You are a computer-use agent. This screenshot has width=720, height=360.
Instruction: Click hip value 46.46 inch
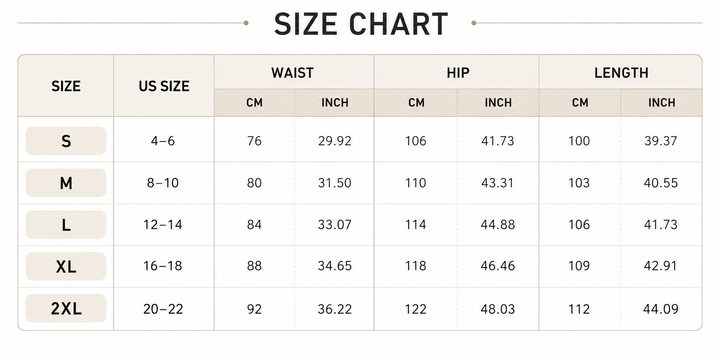(498, 266)
